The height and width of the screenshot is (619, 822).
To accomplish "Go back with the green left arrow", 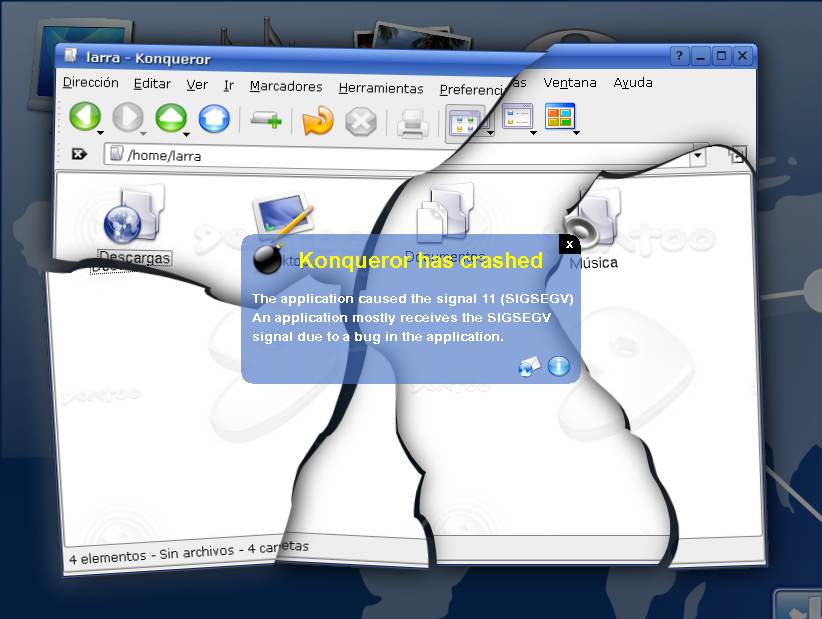I will pyautogui.click(x=85, y=115).
